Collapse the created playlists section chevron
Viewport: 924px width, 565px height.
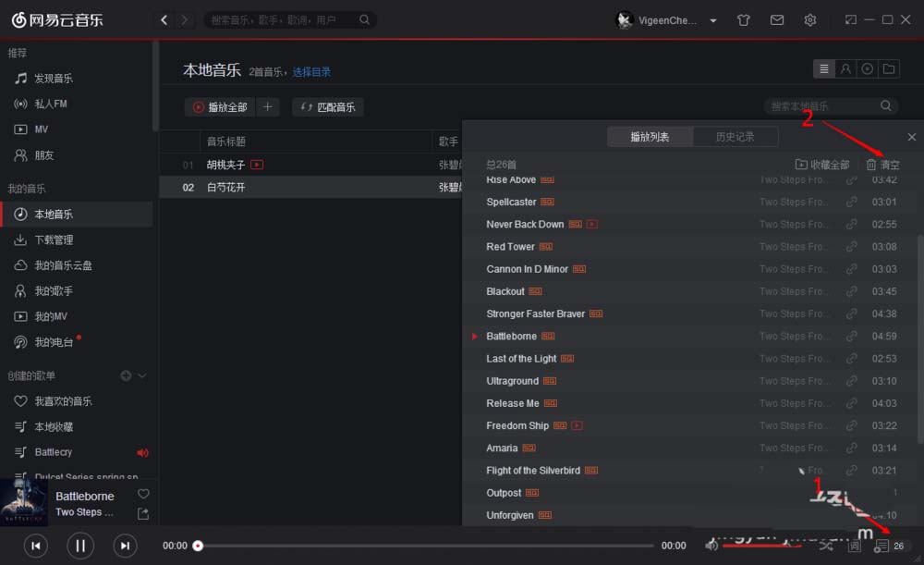coord(142,375)
